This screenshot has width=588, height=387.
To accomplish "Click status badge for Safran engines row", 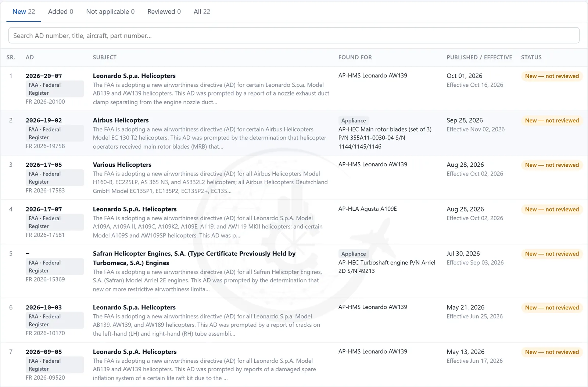I will click(552, 254).
